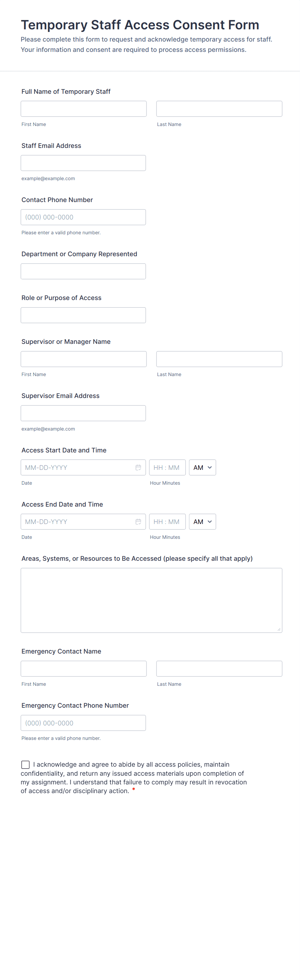
Task: Select Department or Company Represented field
Action: point(83,271)
